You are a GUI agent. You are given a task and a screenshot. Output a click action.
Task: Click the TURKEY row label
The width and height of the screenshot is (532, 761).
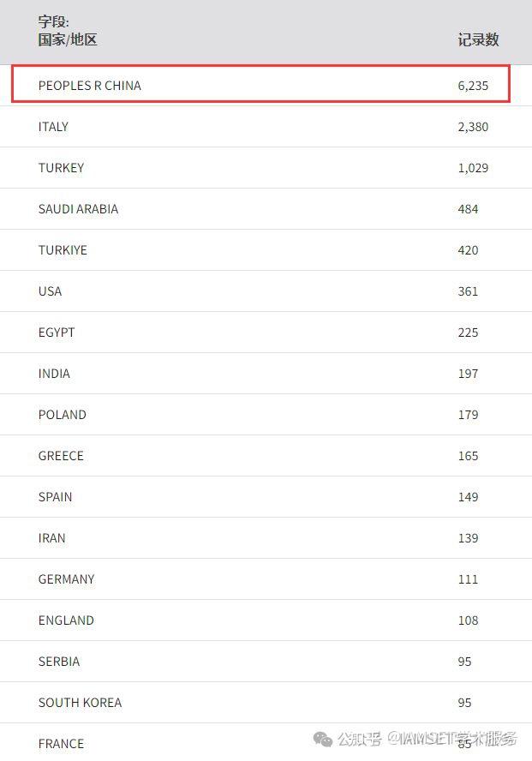tap(61, 168)
